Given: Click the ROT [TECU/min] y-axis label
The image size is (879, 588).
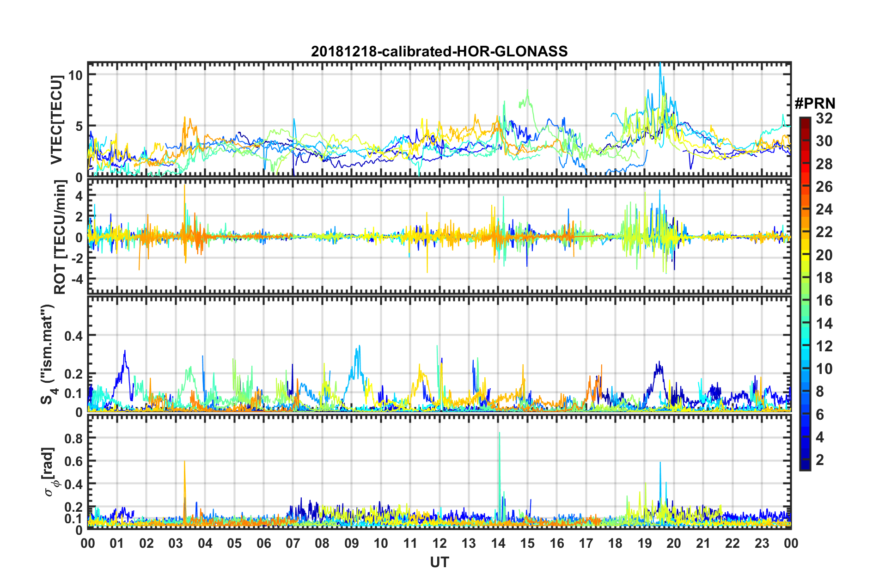Looking at the screenshot, I should click(x=60, y=237).
